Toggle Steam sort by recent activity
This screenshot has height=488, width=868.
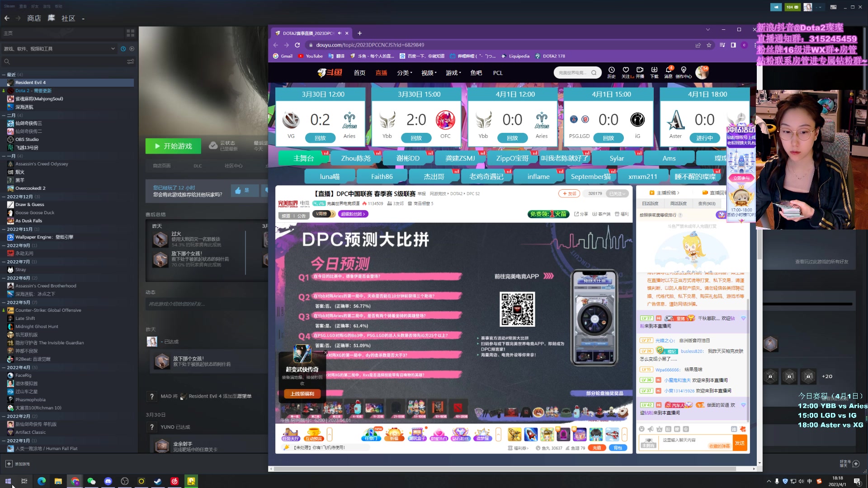point(123,49)
